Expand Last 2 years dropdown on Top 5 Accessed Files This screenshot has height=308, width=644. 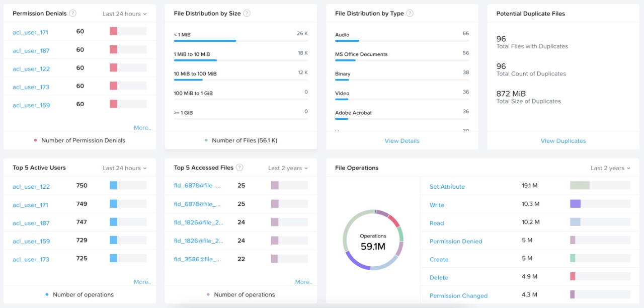pos(288,168)
